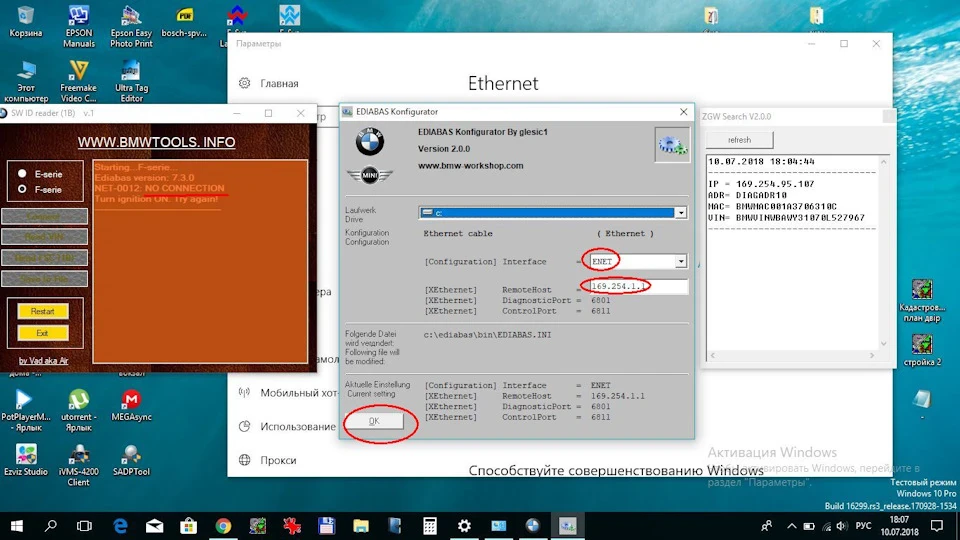Open Microsoft Edge from the taskbar
Viewport: 960px width, 540px height.
point(121,526)
